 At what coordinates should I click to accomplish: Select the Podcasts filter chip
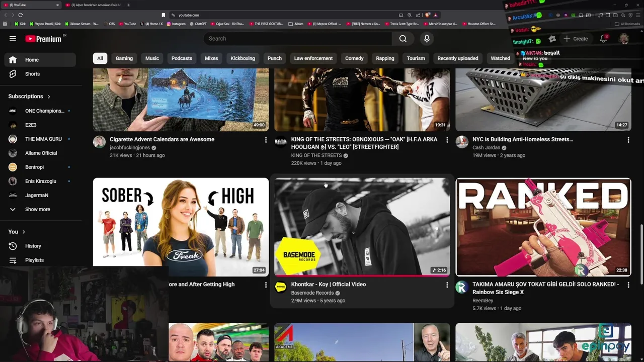(182, 58)
